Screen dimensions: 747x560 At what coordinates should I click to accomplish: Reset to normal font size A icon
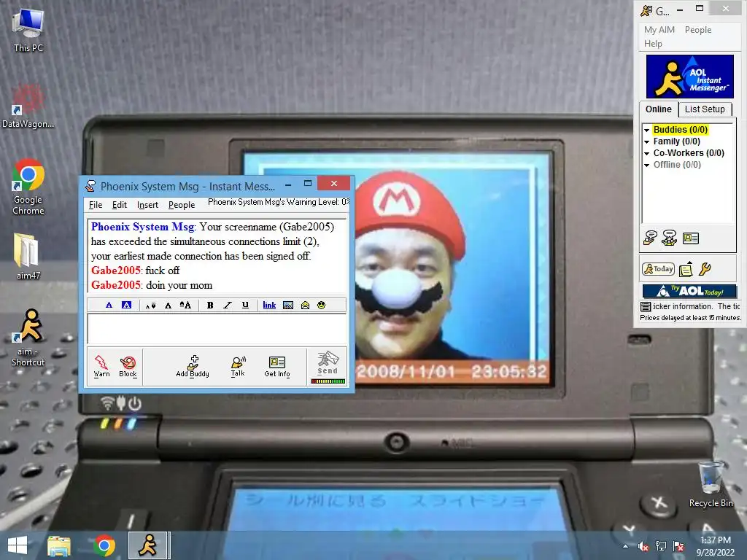click(168, 306)
